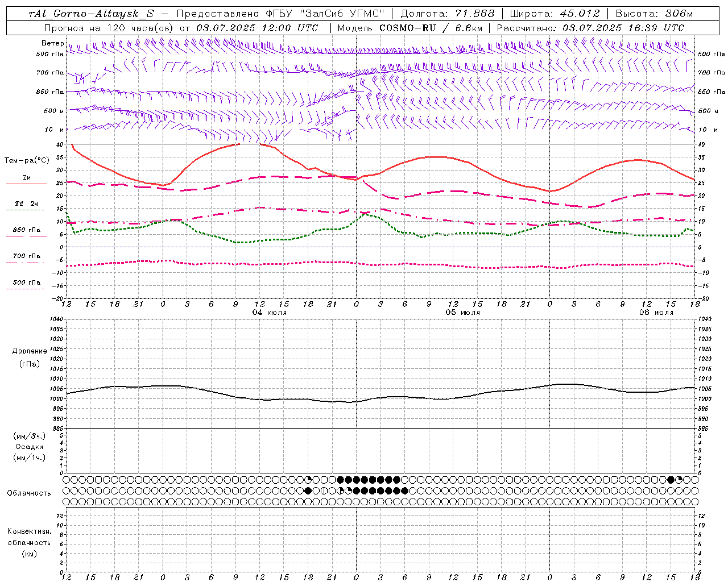Click the (мм/3ч.) precipitation unit label
Screen dimensions: 728x582
pyautogui.click(x=30, y=436)
